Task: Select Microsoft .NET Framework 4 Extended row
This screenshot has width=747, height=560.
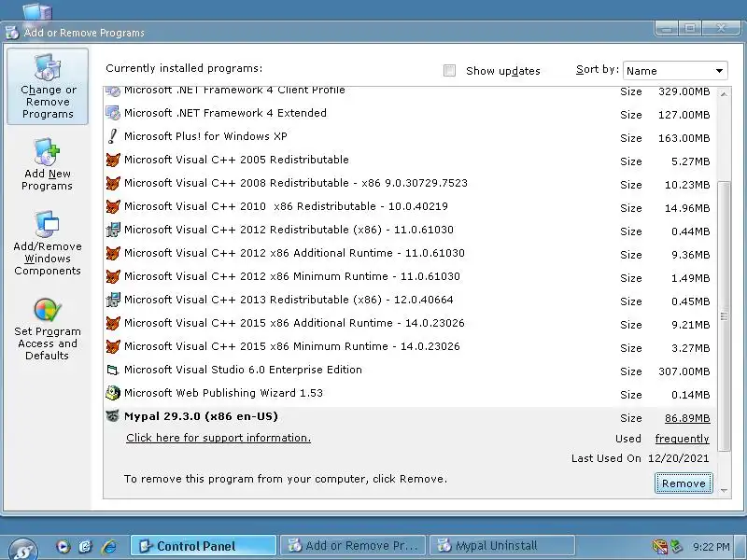Action: click(x=410, y=113)
